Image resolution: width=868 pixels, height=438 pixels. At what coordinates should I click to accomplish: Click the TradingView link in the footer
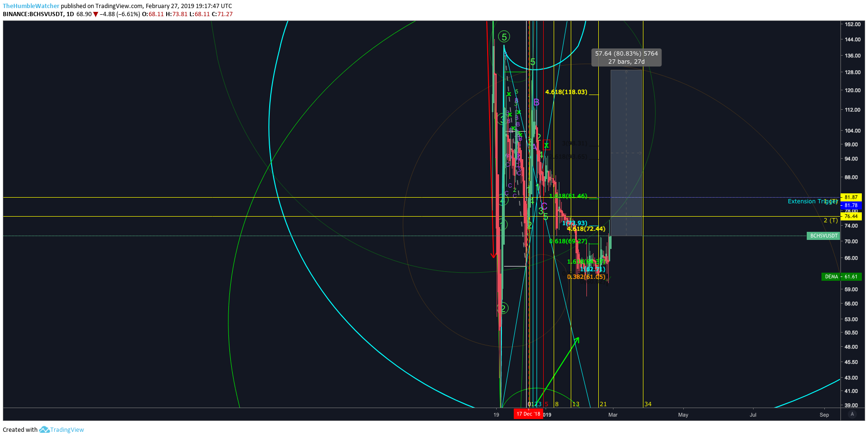tap(67, 430)
